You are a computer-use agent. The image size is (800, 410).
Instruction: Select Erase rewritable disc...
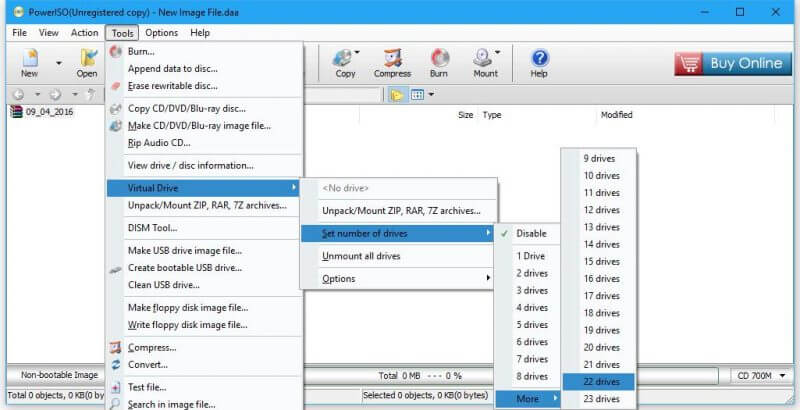(205, 86)
